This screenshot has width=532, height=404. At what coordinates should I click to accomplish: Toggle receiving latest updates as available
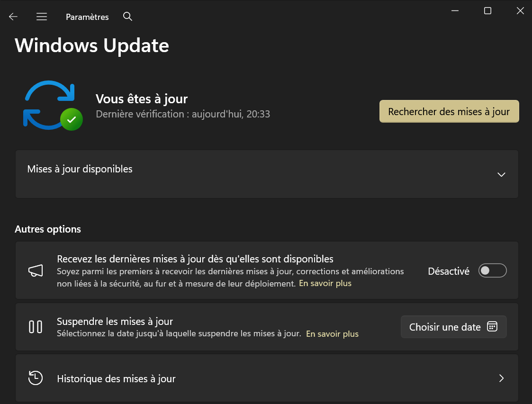492,271
